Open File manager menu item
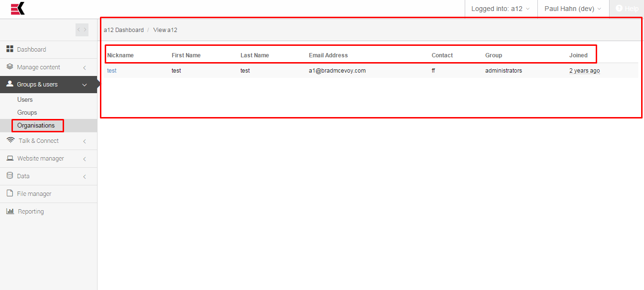644x290 pixels. pyautogui.click(x=48, y=194)
